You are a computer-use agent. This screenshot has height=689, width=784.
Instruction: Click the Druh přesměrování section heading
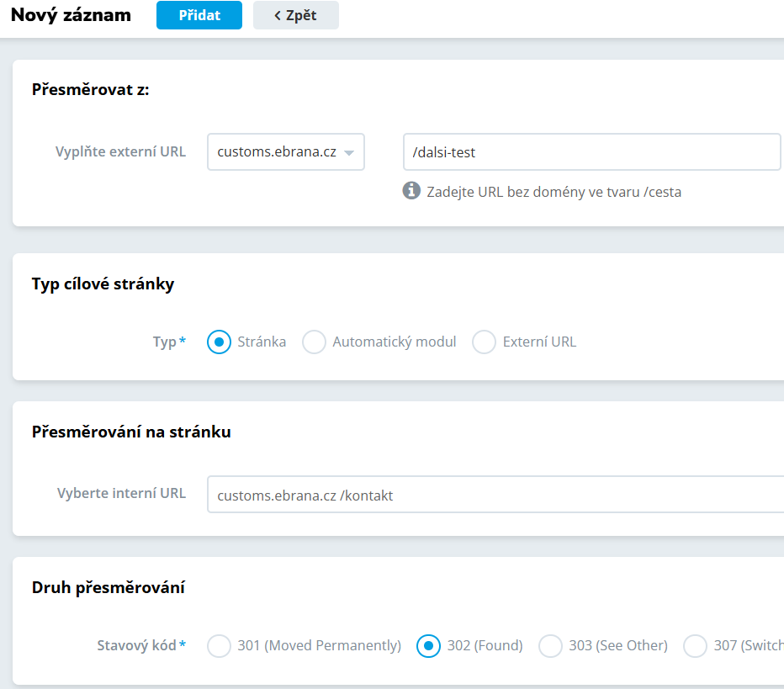[109, 588]
